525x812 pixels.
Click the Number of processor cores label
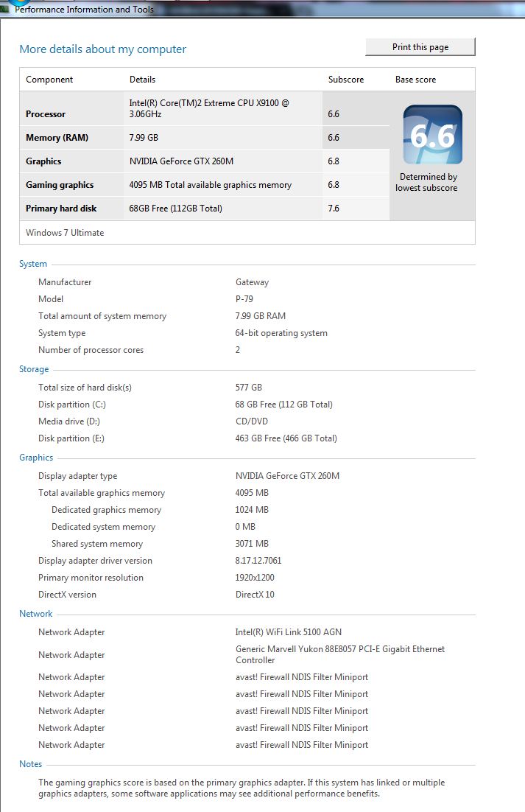coord(91,350)
